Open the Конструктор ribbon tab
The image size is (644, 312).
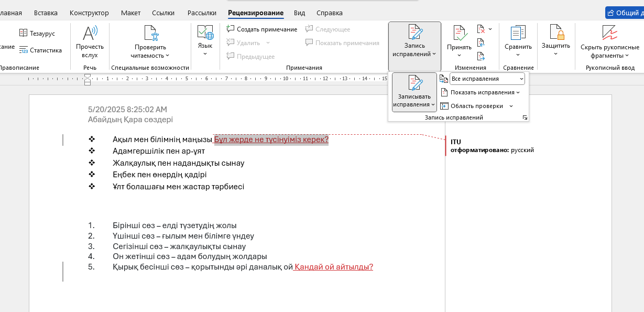pos(89,13)
